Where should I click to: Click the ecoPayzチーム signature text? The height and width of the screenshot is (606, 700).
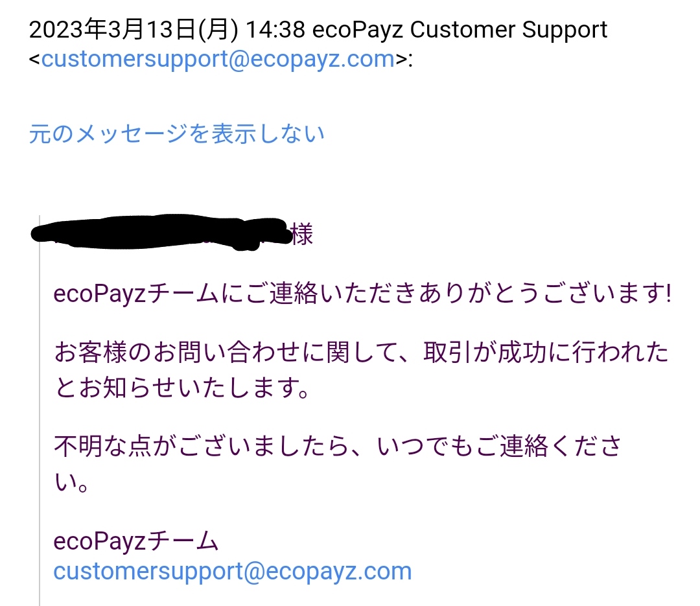pos(135,541)
